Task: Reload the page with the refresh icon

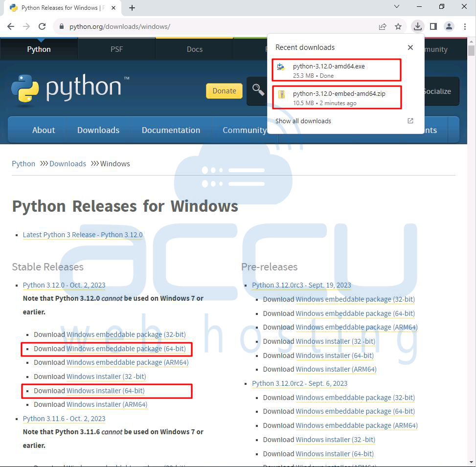Action: click(x=42, y=26)
